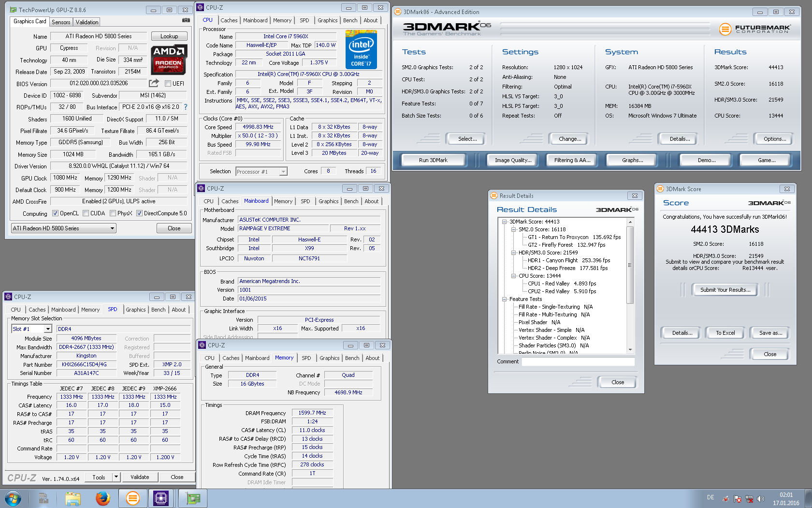Collapse the HDR/SM3.0 Score: 21549 node
The width and height of the screenshot is (812, 508).
[513, 253]
